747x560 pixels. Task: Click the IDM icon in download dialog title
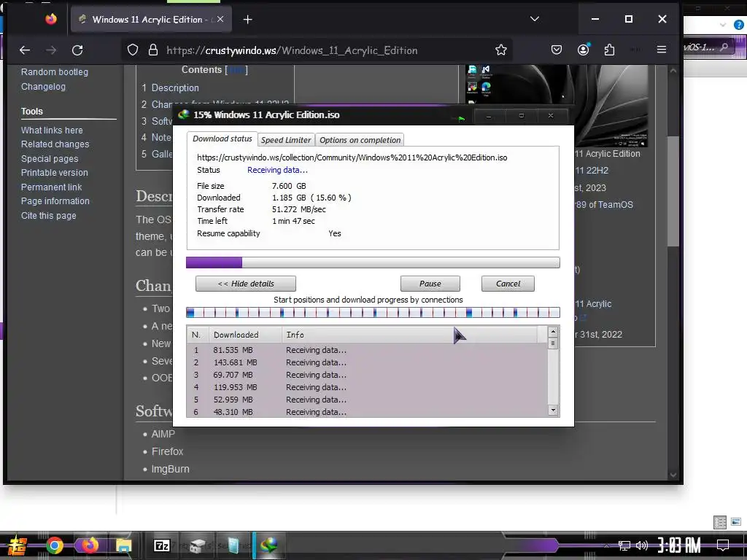click(x=183, y=114)
